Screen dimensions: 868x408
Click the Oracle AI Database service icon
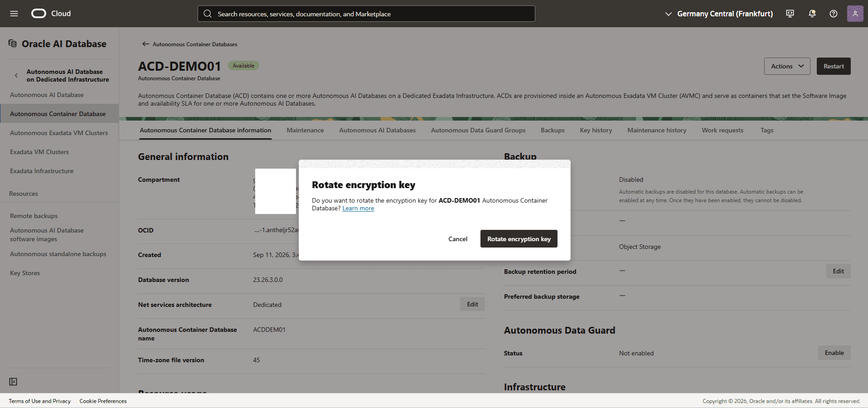tap(13, 44)
